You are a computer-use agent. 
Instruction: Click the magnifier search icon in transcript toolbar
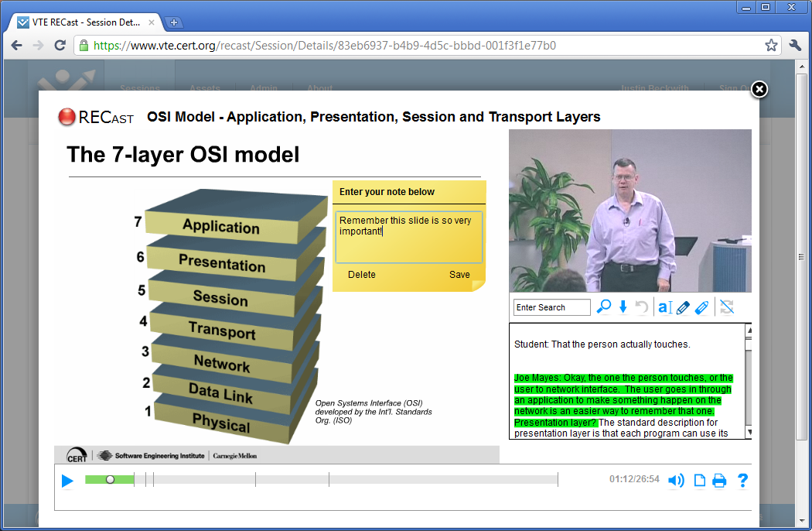(604, 307)
